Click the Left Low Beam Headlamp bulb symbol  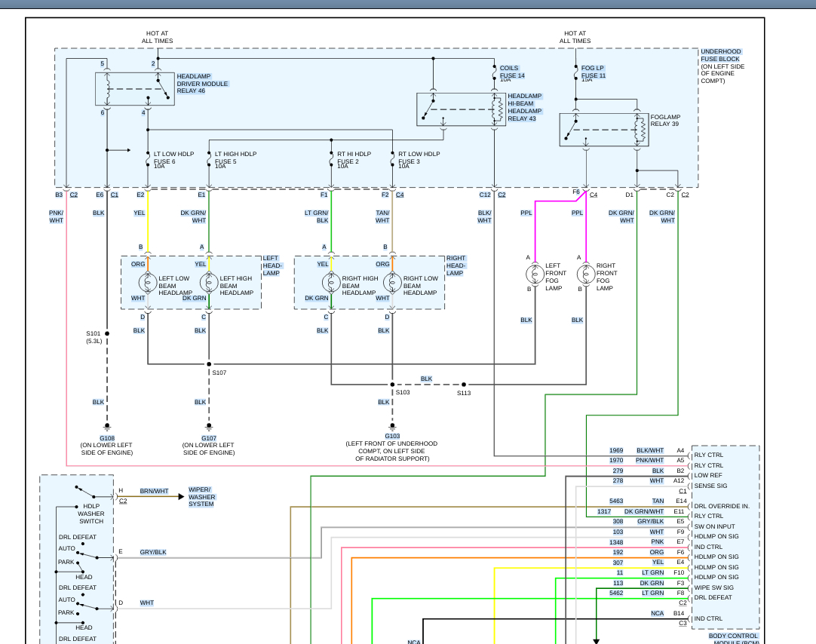click(148, 283)
